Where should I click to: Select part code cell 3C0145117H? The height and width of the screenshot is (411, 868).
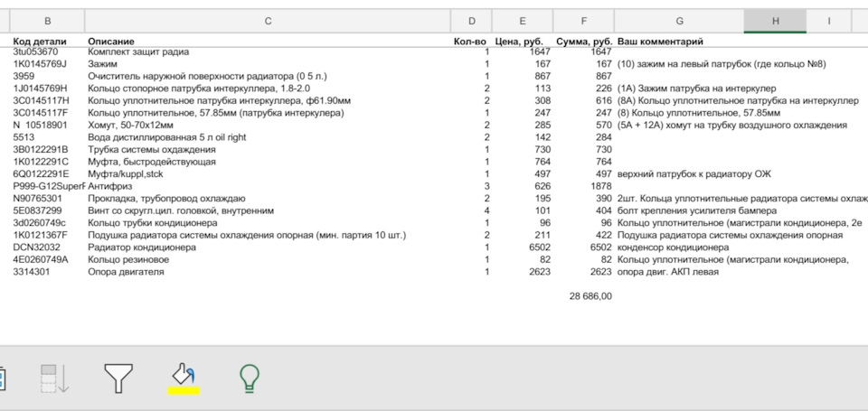(x=42, y=100)
